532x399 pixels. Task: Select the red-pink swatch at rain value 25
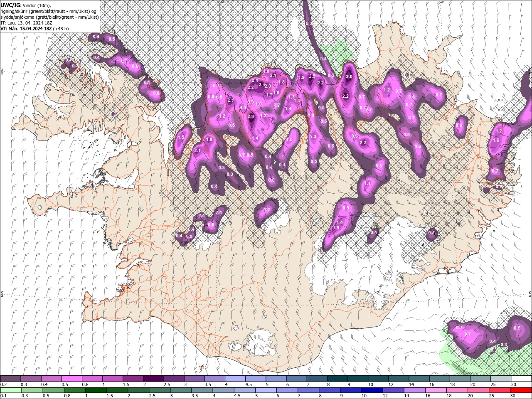pos(499,390)
